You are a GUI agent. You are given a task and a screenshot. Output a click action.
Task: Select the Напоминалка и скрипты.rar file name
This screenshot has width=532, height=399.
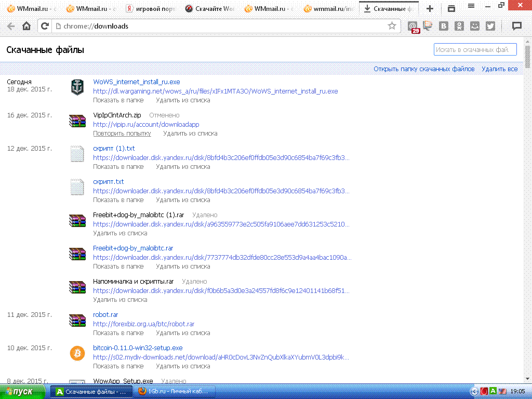[x=134, y=281]
